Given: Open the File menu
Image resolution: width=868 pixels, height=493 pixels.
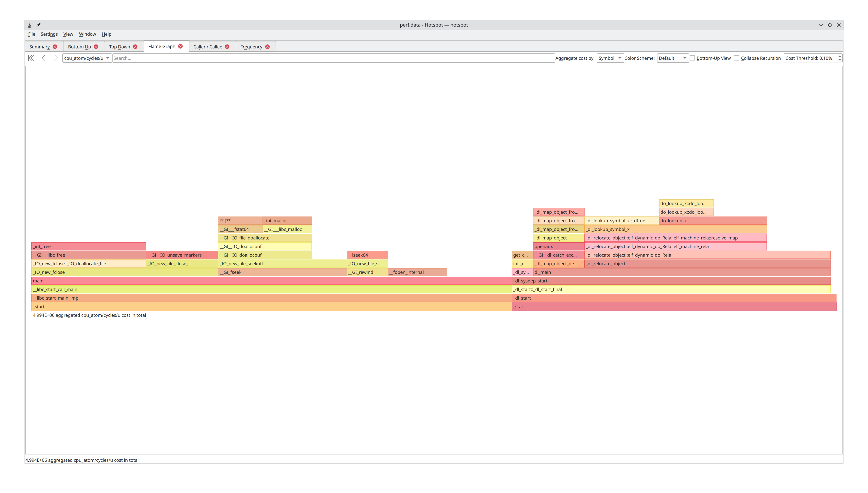Looking at the screenshot, I should click(x=32, y=34).
